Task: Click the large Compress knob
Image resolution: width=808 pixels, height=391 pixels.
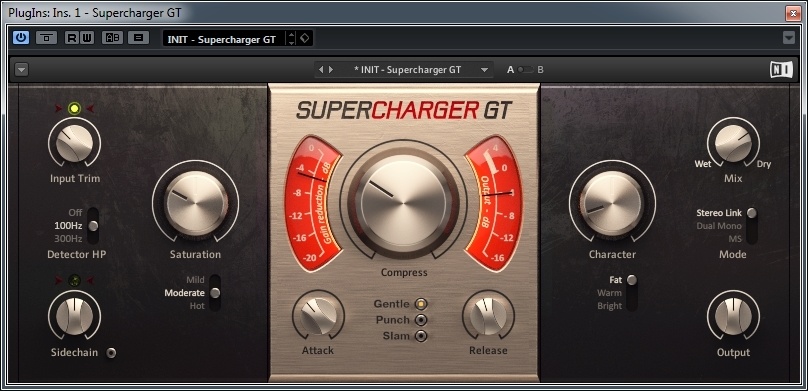Action: point(403,202)
